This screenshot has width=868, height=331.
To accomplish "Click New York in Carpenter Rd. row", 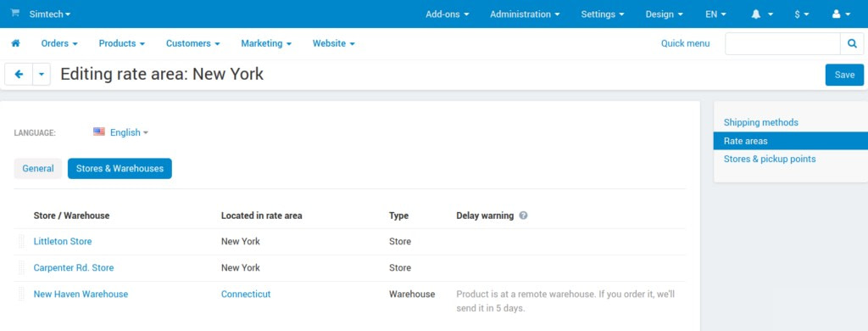I will (x=240, y=268).
